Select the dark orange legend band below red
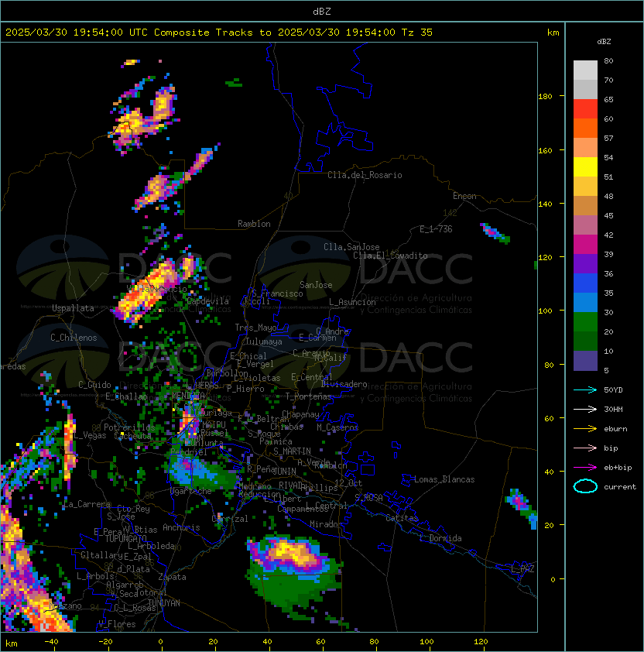Viewport: 644px width, 652px height. [585, 128]
